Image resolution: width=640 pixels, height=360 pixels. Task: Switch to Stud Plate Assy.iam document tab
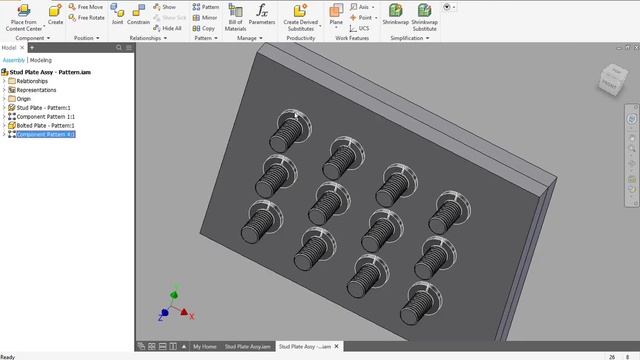pyautogui.click(x=247, y=346)
